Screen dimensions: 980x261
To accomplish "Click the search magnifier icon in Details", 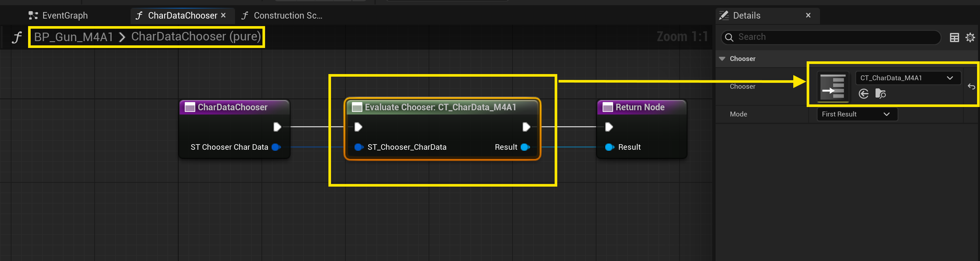I will (729, 37).
